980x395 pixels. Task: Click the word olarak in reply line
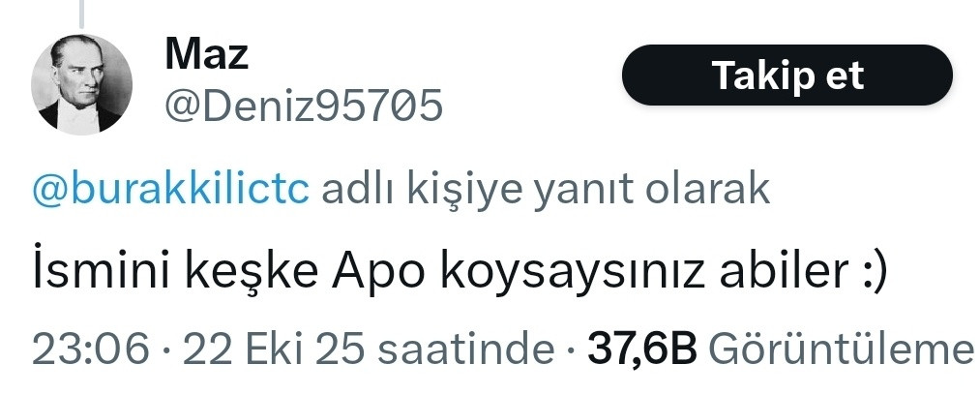pos(707,191)
